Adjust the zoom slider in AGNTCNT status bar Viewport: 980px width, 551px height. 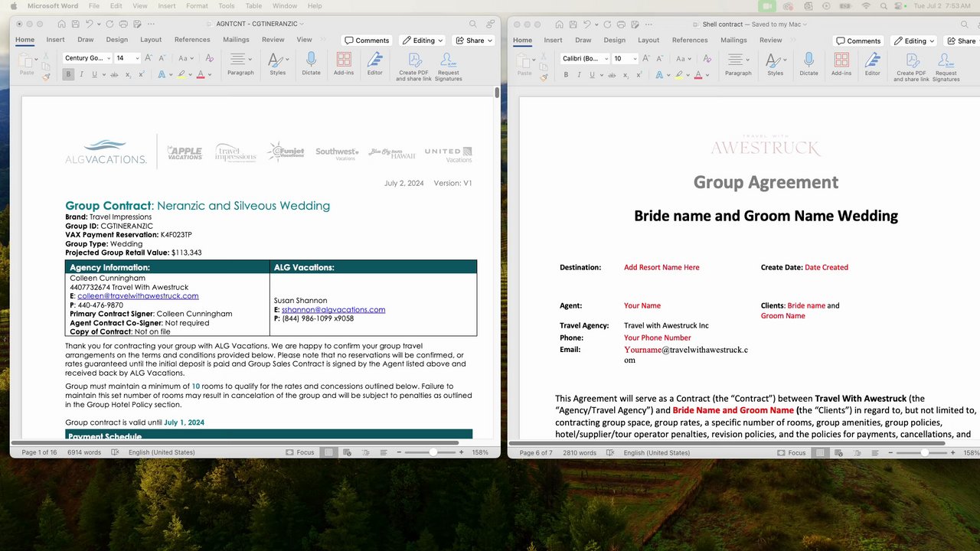pyautogui.click(x=433, y=452)
